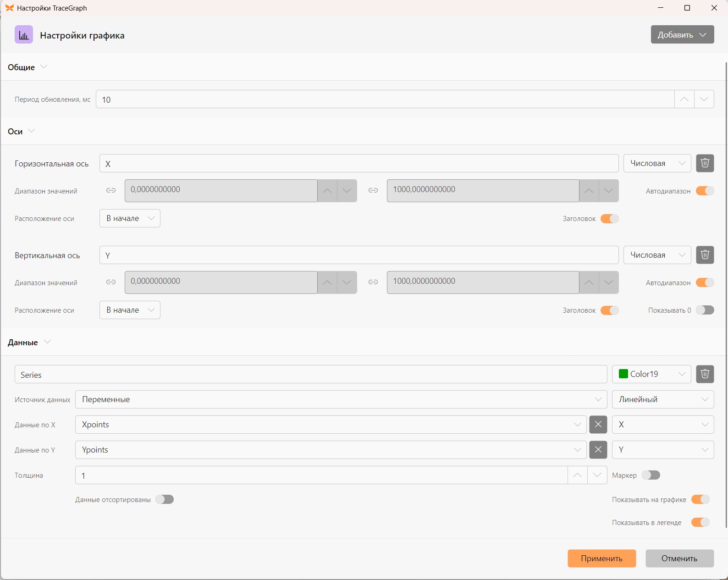Increase the line thickness value
This screenshot has width=728, height=580.
[x=578, y=475]
